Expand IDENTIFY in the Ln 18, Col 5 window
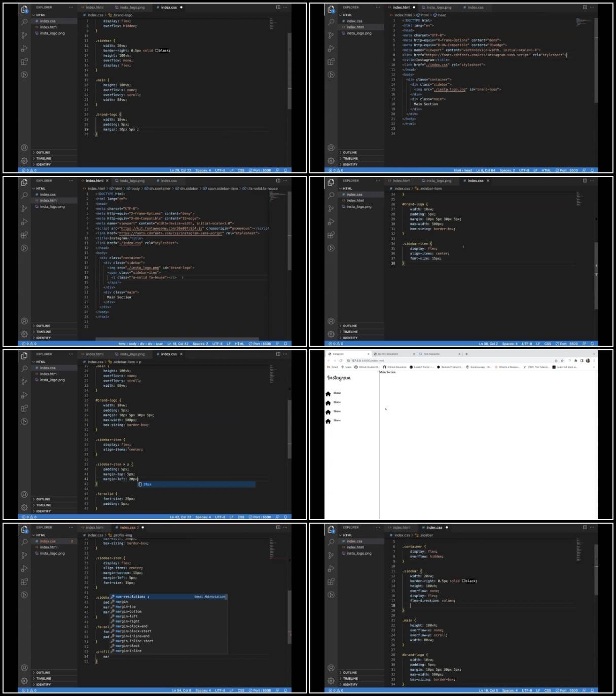616x696 pixels. point(361,685)
